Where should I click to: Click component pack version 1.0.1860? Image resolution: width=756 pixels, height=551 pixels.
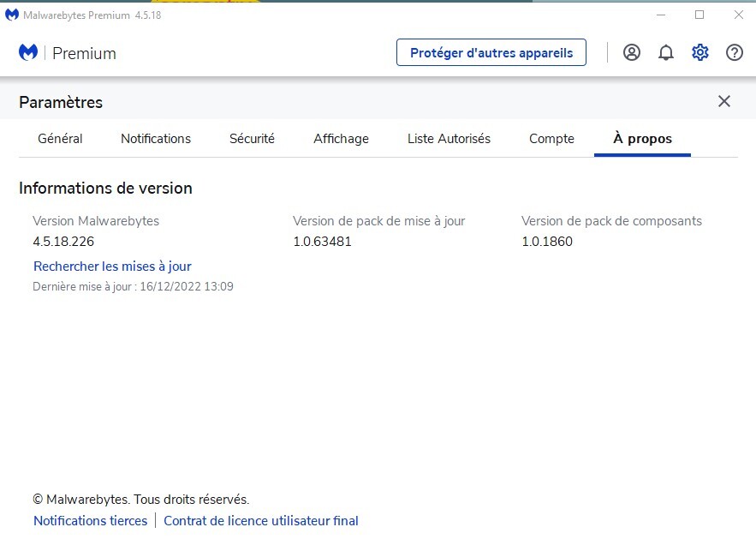click(x=547, y=242)
